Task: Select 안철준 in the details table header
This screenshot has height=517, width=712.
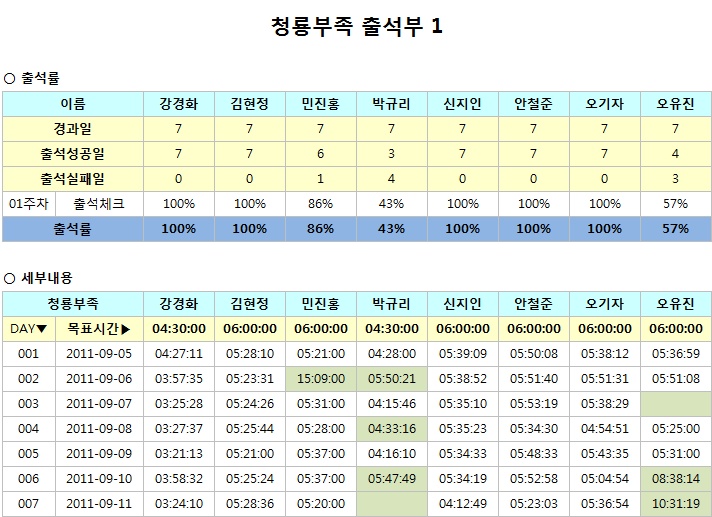Action: [x=534, y=304]
